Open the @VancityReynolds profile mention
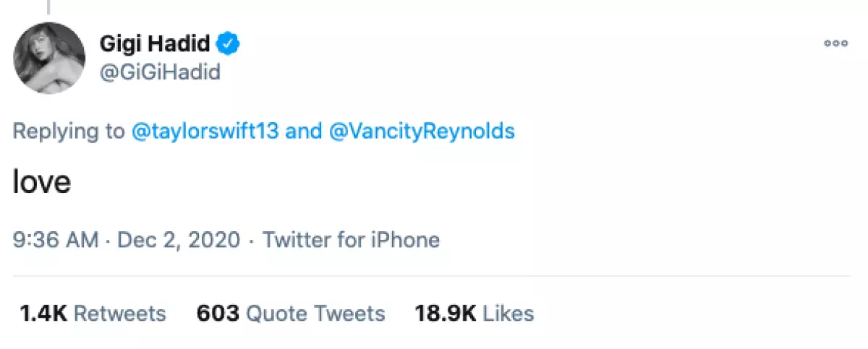Screen dimensions: 868x349 click(422, 131)
